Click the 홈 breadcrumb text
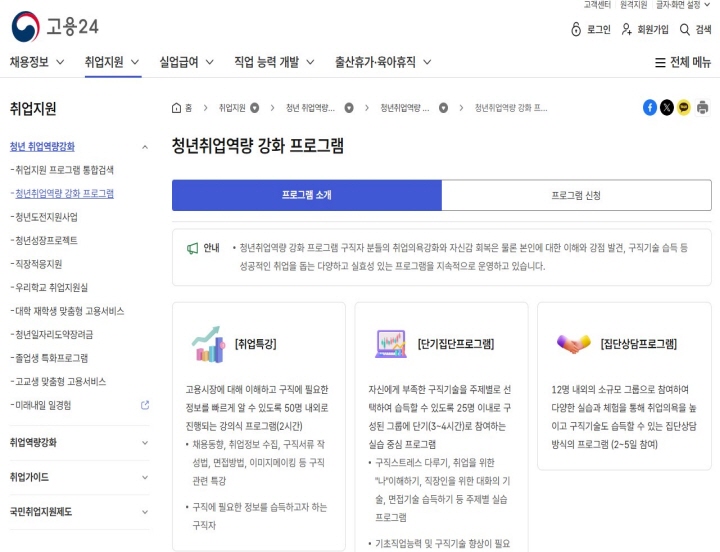Viewport: 720px width, 552px height. point(188,108)
